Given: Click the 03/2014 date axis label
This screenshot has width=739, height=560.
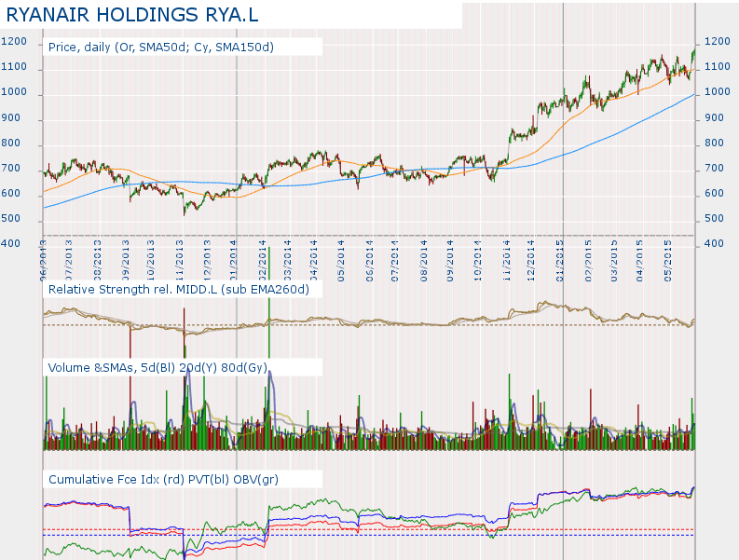Looking at the screenshot, I should pyautogui.click(x=287, y=261).
